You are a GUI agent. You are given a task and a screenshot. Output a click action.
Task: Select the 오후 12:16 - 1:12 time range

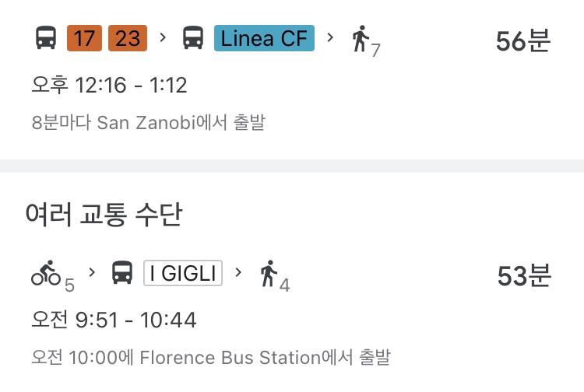click(109, 86)
